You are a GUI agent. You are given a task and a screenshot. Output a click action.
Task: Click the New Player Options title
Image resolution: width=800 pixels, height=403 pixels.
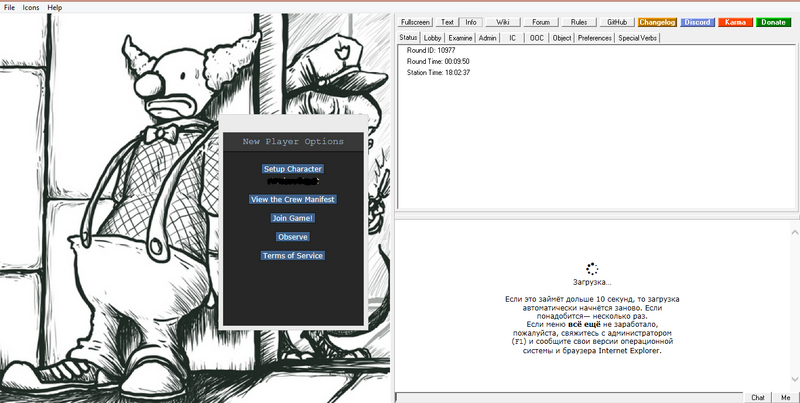coord(293,141)
